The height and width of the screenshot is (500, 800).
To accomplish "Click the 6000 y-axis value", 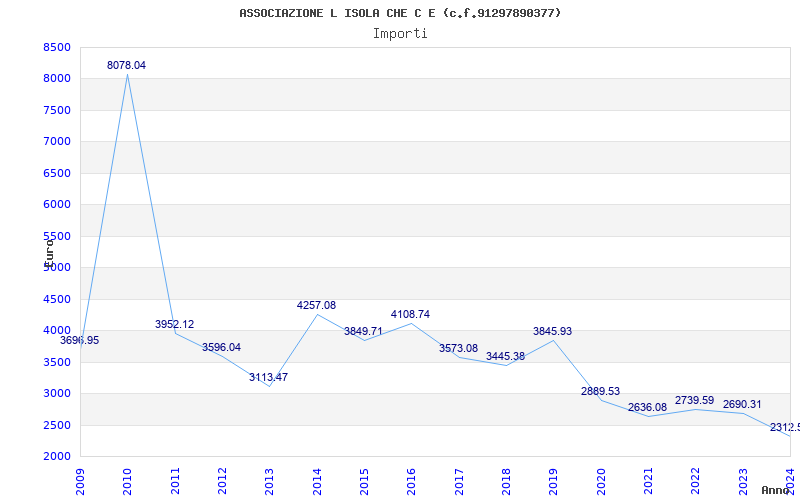I will point(57,205).
